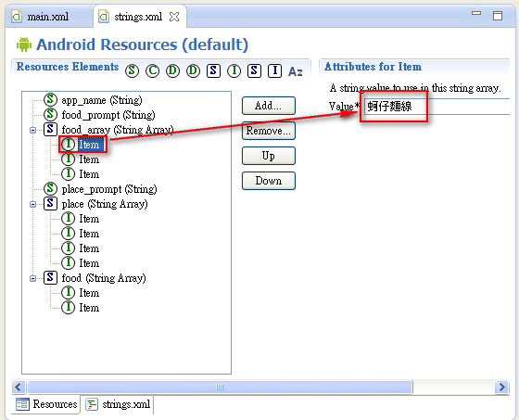Collapse the place String Array node
Screen dimensions: 519x420
point(32,204)
